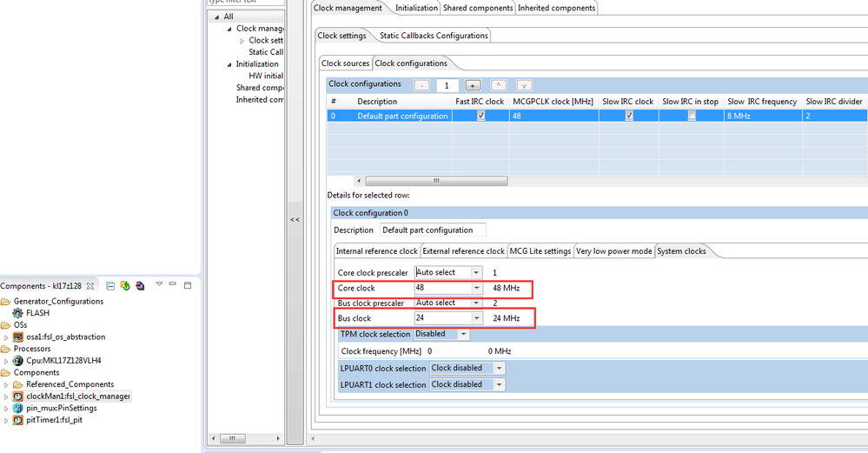Open the MCG Lite settings tab
Image resolution: width=868 pixels, height=453 pixels.
pos(540,251)
